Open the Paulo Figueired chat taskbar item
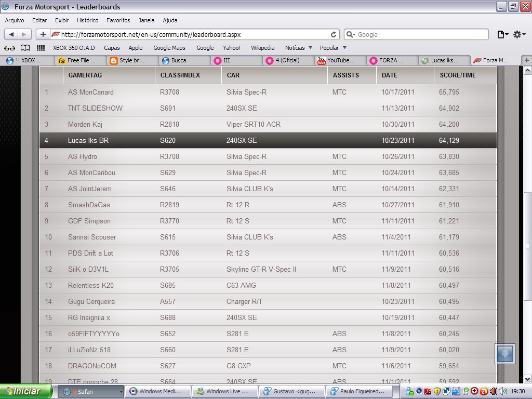532x399 pixels. (358, 391)
